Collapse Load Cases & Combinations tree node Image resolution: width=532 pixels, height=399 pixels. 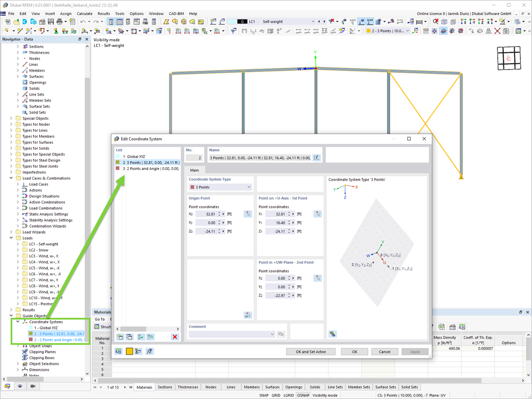tap(11, 178)
